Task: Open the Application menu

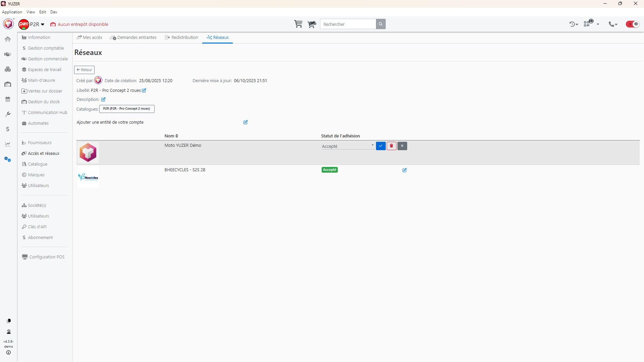Action: (12, 12)
